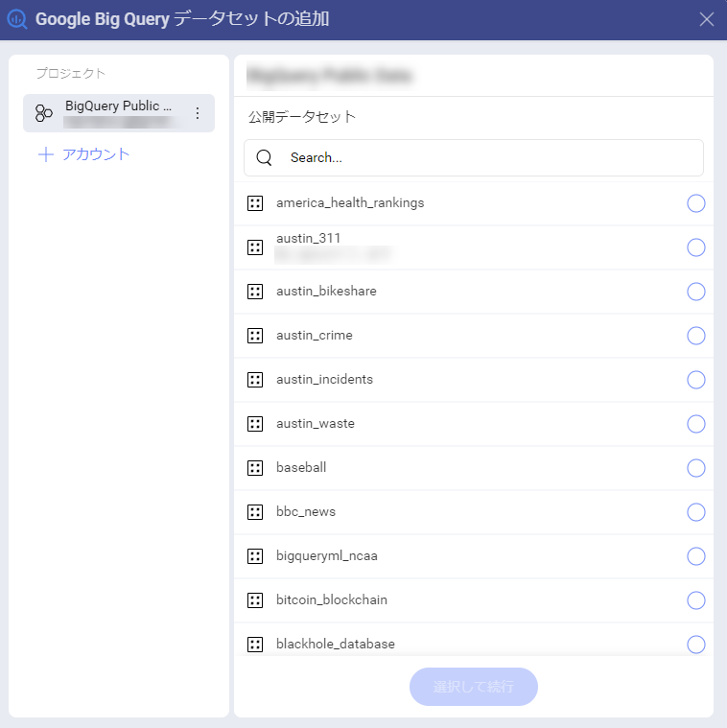
Task: Click dataset icon for blackhole_database
Action: (x=255, y=645)
